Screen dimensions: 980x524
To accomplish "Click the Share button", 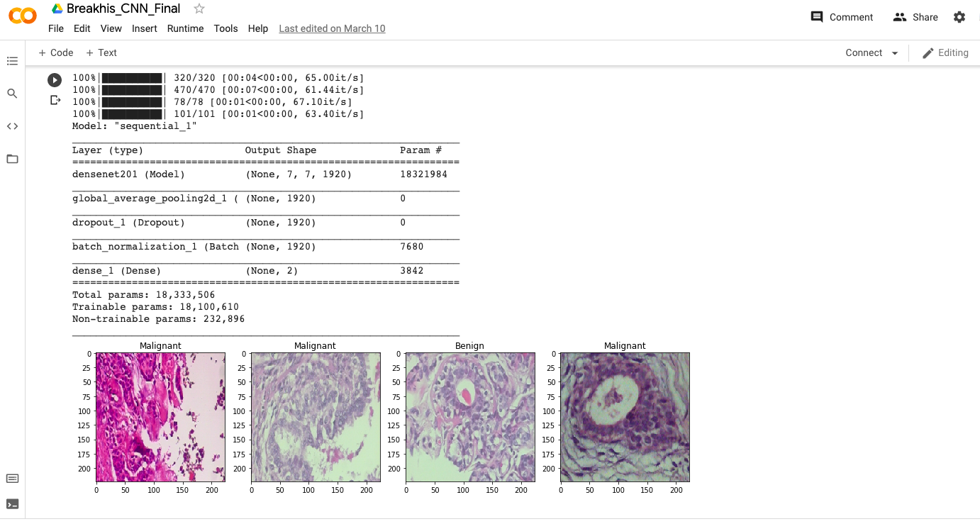I will point(915,17).
